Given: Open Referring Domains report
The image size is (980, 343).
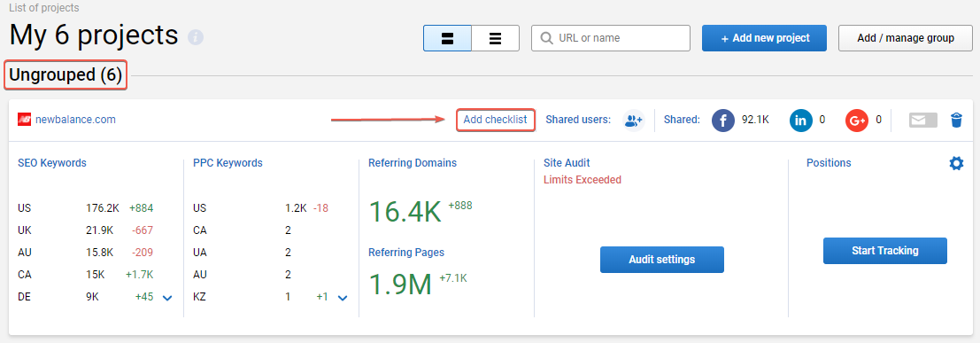Looking at the screenshot, I should pyautogui.click(x=413, y=163).
